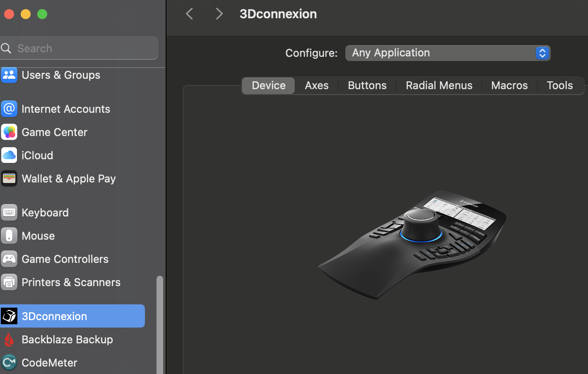This screenshot has width=588, height=374.
Task: Select the CodeMeter text label
Action: (49, 363)
